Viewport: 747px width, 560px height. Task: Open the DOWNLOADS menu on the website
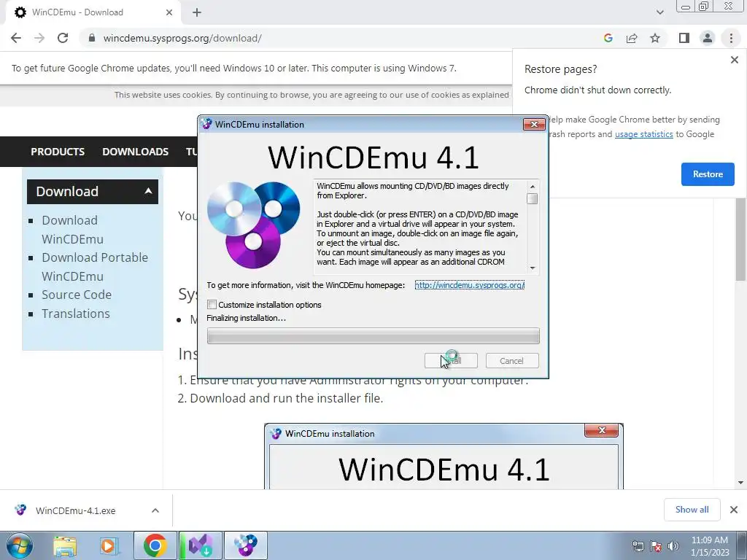click(x=135, y=152)
